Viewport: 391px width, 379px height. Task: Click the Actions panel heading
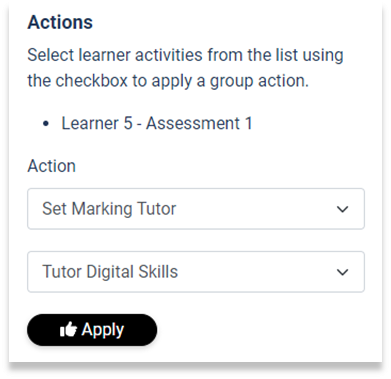pos(60,22)
